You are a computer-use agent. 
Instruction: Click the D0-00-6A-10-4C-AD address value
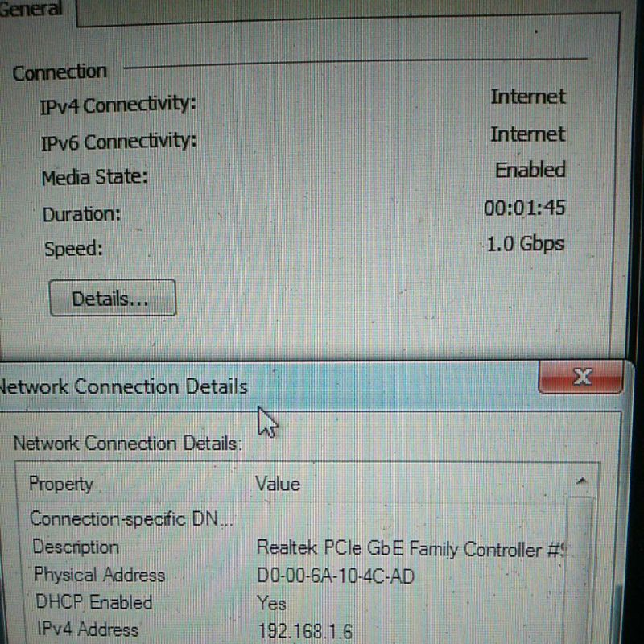pyautogui.click(x=336, y=576)
